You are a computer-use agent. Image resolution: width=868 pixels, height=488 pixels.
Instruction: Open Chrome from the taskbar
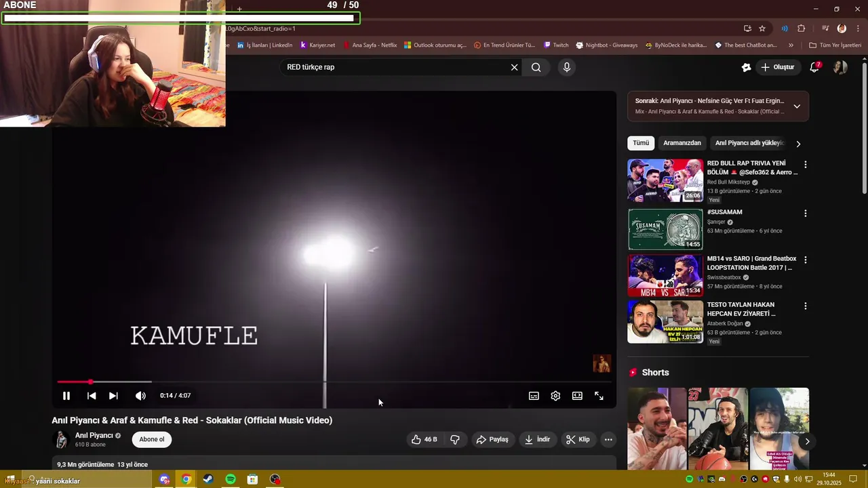(186, 479)
